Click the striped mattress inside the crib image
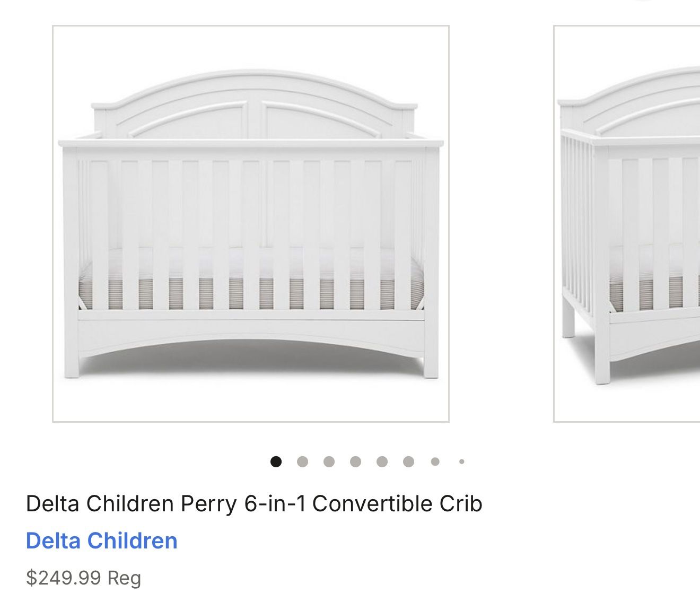Image resolution: width=700 pixels, height=593 pixels. pos(249,286)
